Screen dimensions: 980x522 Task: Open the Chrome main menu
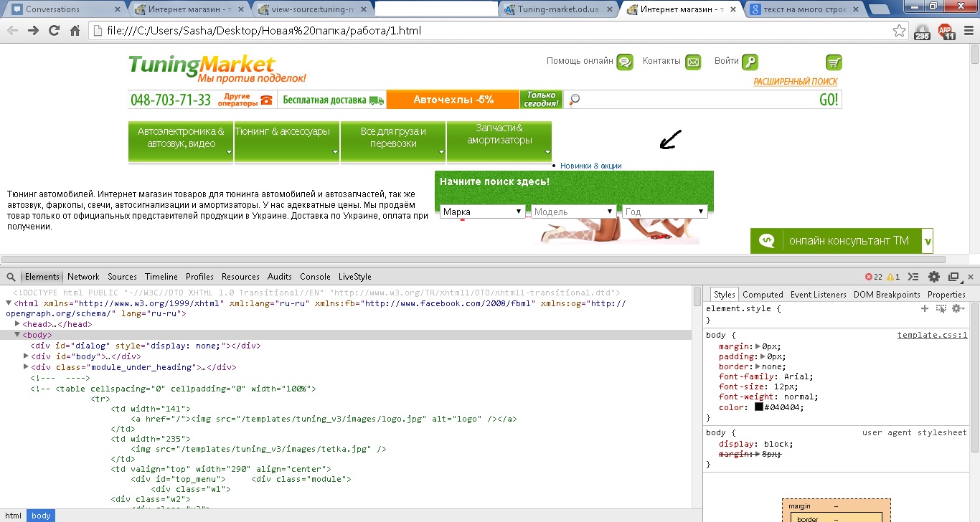coord(969,31)
